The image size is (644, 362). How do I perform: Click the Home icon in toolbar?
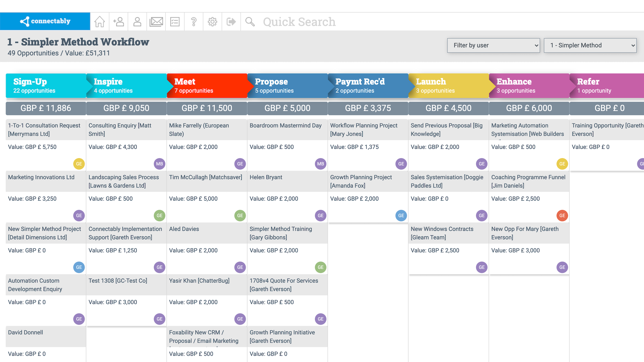[x=100, y=22]
